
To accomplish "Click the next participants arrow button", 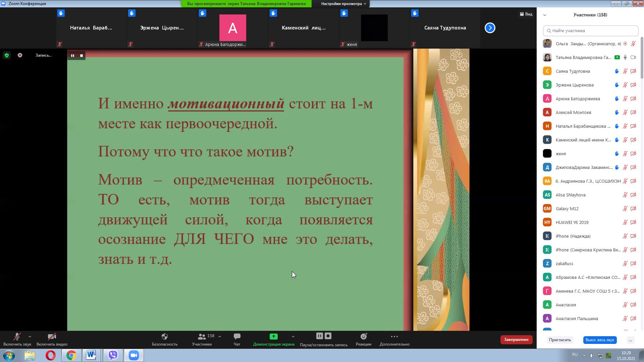I will (x=490, y=28).
